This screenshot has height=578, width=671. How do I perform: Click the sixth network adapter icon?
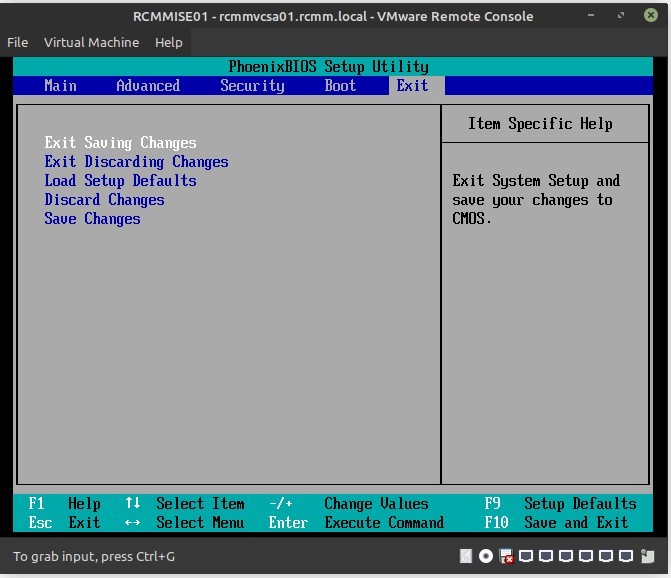click(626, 556)
